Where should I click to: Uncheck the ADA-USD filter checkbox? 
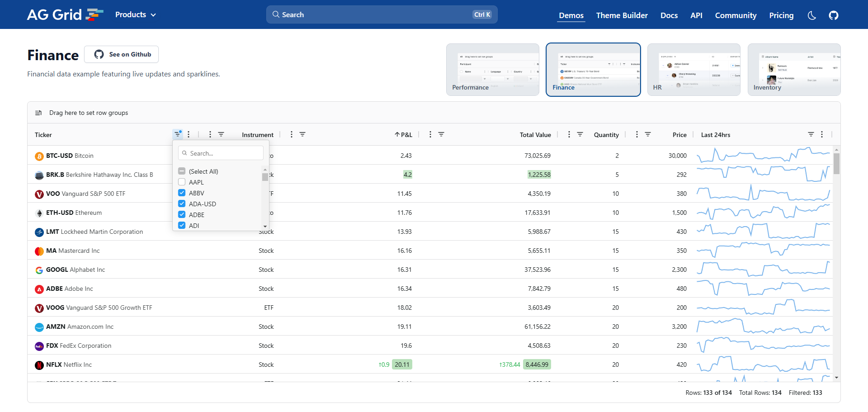pos(182,204)
